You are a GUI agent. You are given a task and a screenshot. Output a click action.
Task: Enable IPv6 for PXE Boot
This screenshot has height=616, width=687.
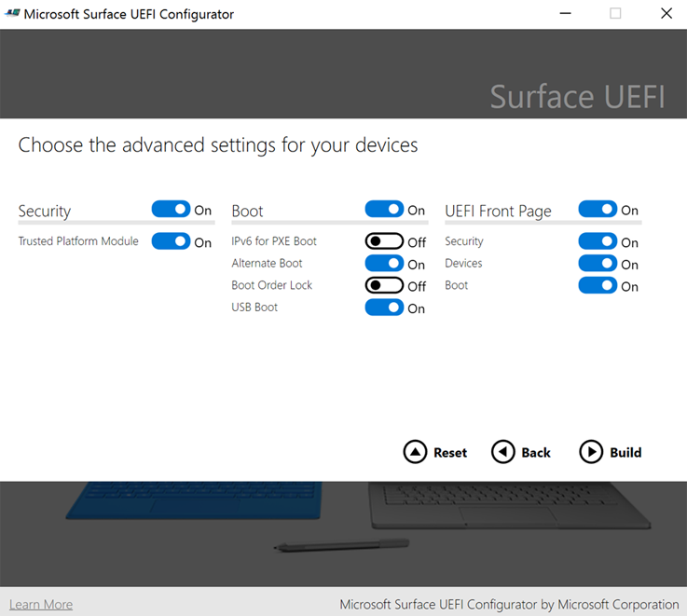384,241
